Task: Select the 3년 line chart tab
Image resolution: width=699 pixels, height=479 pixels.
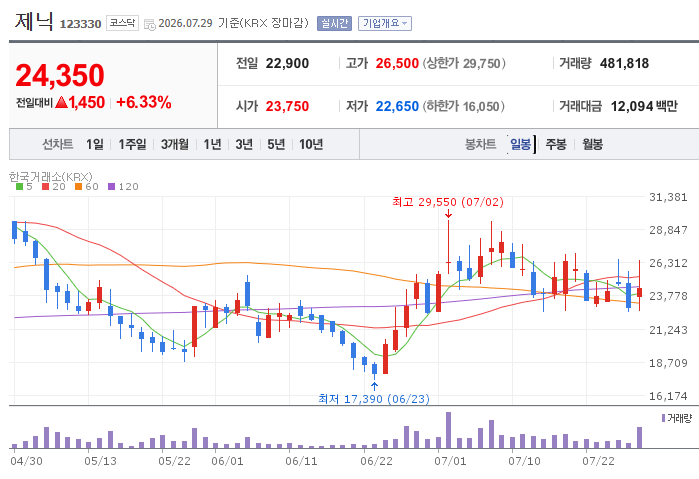Action: (x=244, y=144)
